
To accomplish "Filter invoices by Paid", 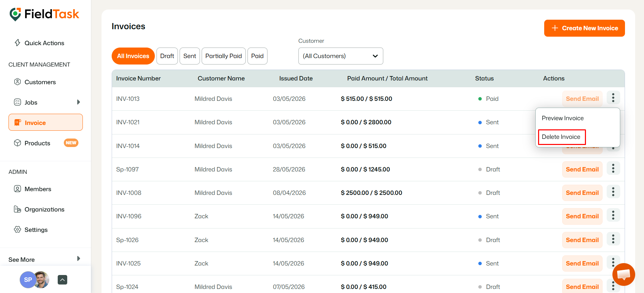I will click(x=257, y=56).
